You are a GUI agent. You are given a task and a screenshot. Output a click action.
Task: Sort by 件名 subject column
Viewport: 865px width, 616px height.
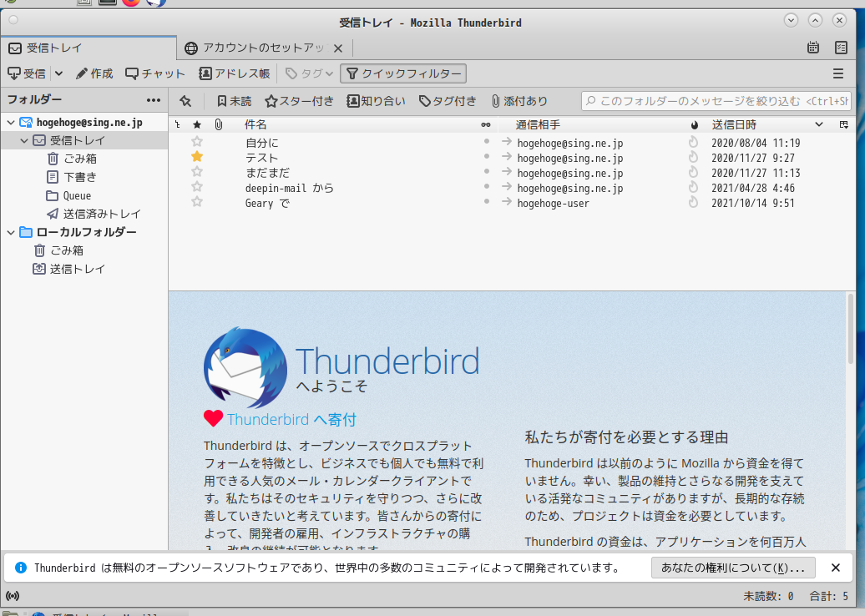tap(255, 124)
